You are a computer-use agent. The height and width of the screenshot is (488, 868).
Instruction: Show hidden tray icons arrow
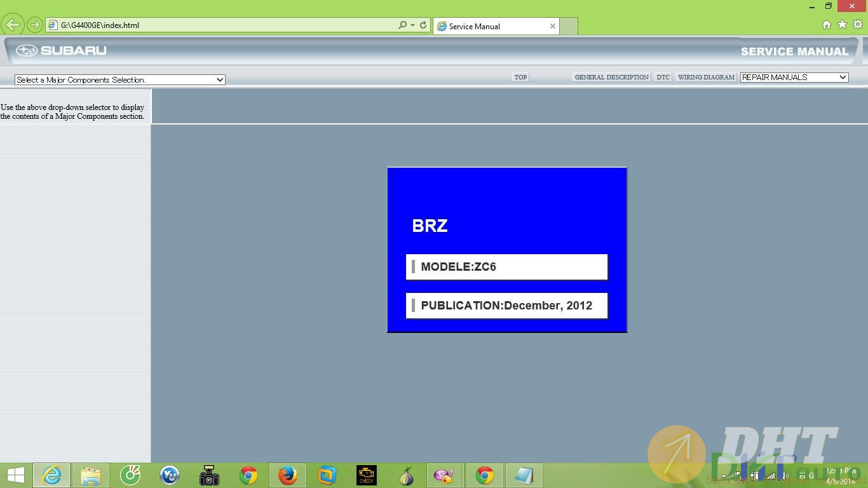(x=724, y=476)
